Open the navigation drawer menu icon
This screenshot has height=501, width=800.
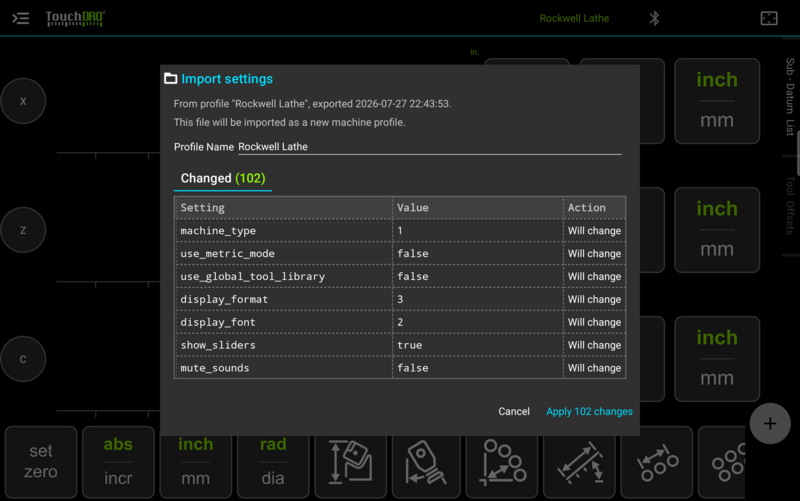point(20,19)
